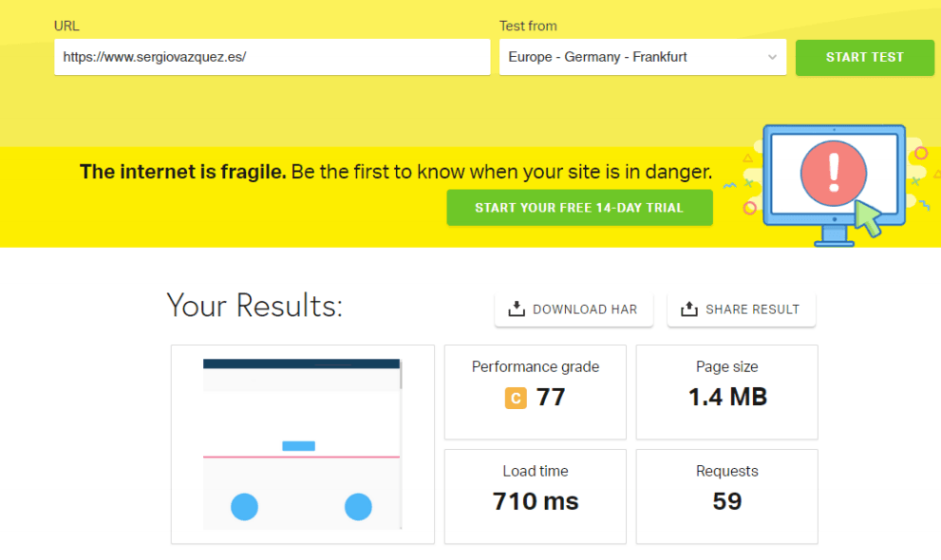Click the Test from label
Screen dimensions: 941x560
[528, 26]
